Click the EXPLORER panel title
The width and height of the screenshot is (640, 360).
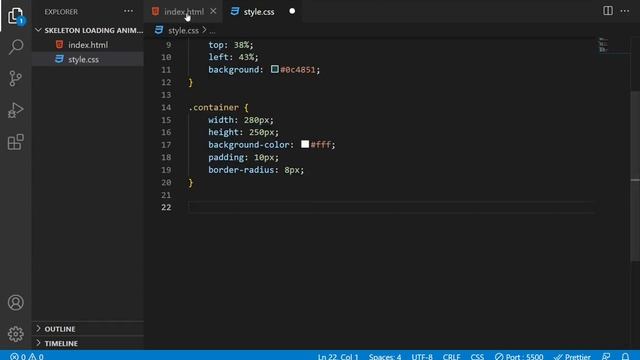61,12
